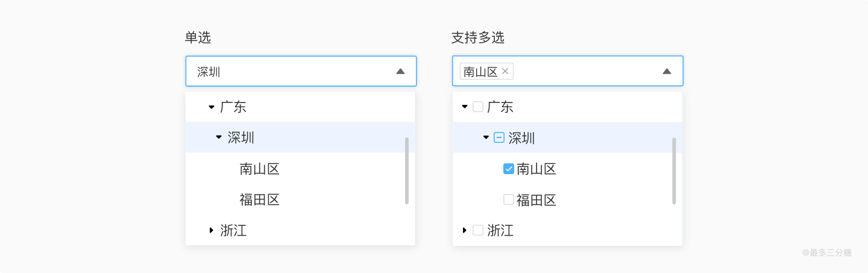
Task: Remove the 南山区 tag with its x icon
Action: pos(505,72)
